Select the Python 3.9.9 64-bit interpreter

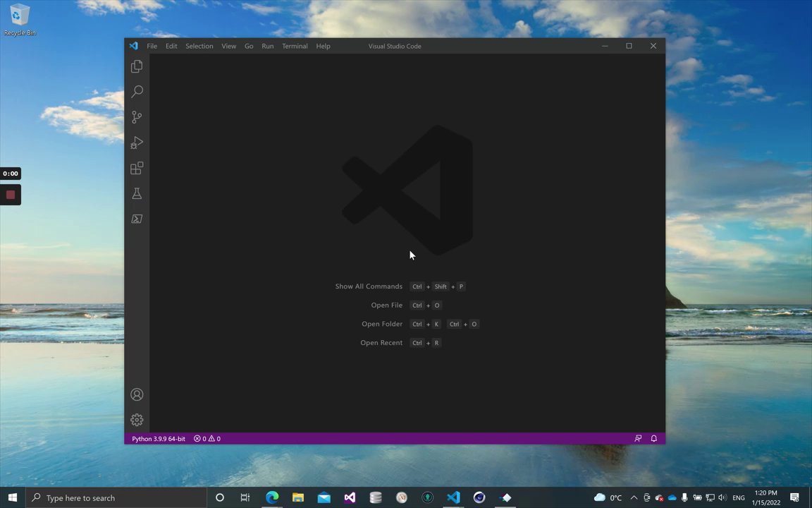coord(159,439)
